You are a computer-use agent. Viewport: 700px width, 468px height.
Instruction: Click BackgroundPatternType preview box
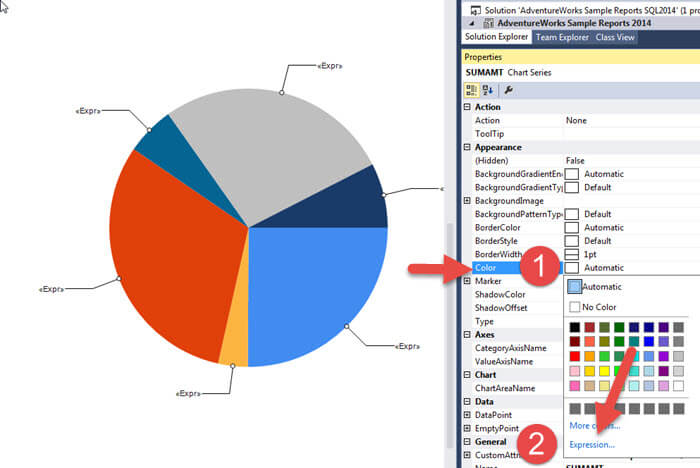click(572, 214)
